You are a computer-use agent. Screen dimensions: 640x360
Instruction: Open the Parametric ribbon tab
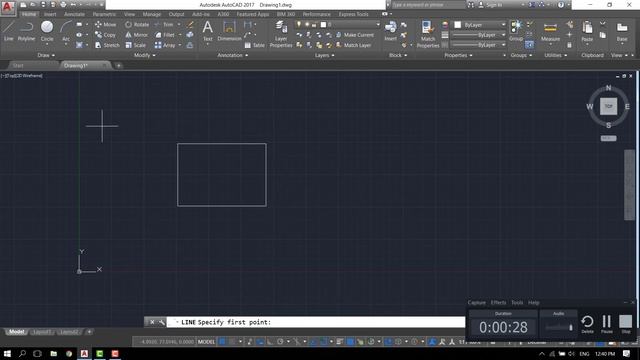104,14
